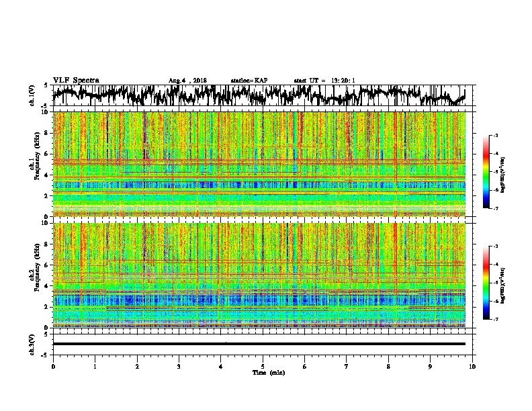Image resolution: width=532 pixels, height=411 pixels.
Task: Click ch.1 colorbar tick label "-5"
Action: click(x=495, y=172)
